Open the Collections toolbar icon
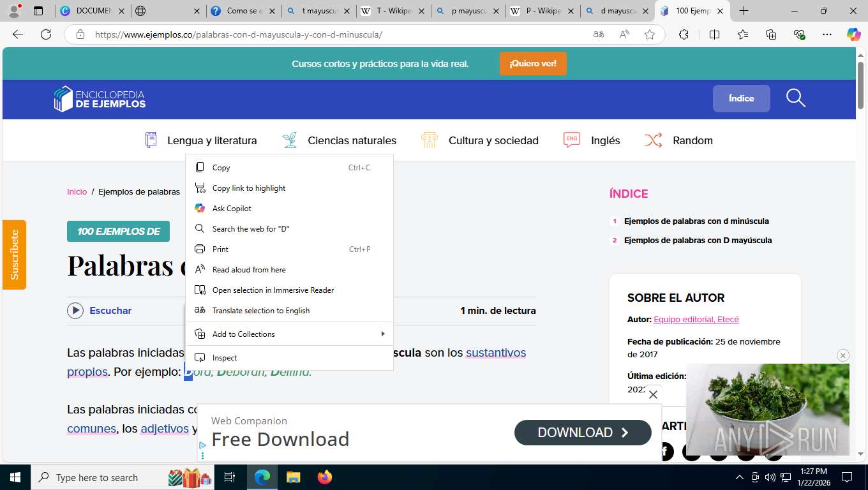This screenshot has height=490, width=868. click(x=771, y=34)
